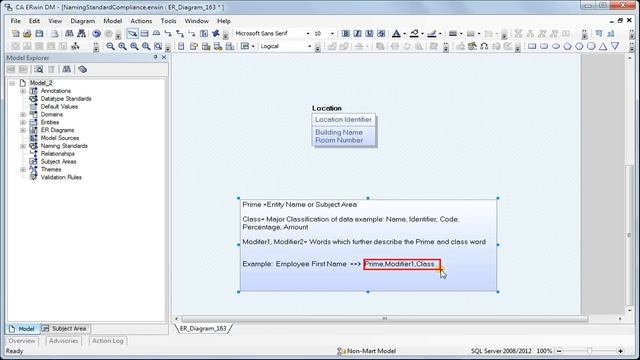Open the Model menu
Screen dimensions: 640x360
coord(112,21)
